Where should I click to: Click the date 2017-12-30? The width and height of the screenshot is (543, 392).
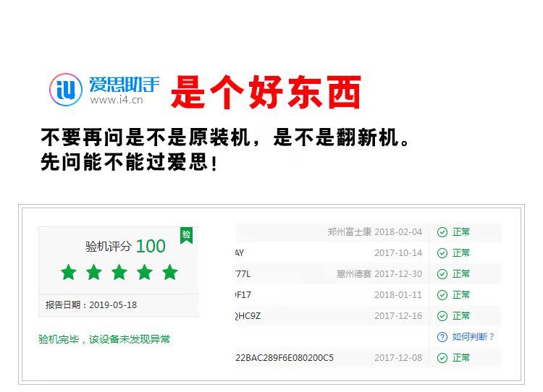398,274
